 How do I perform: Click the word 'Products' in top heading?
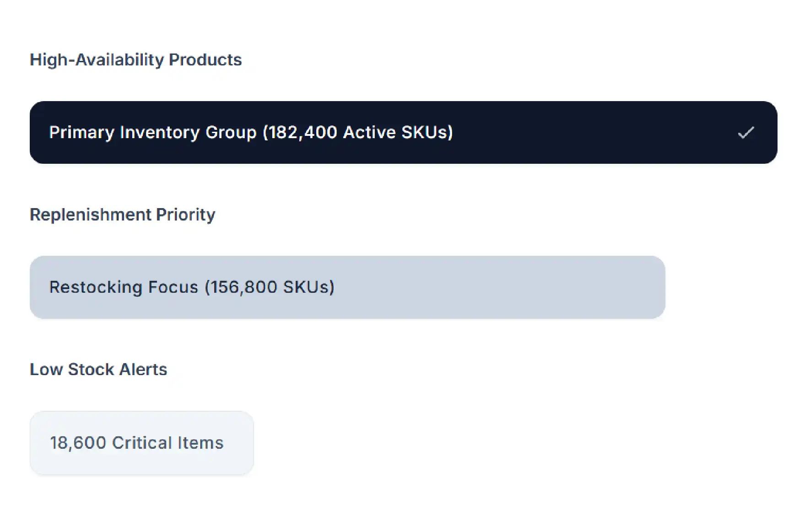click(x=205, y=60)
